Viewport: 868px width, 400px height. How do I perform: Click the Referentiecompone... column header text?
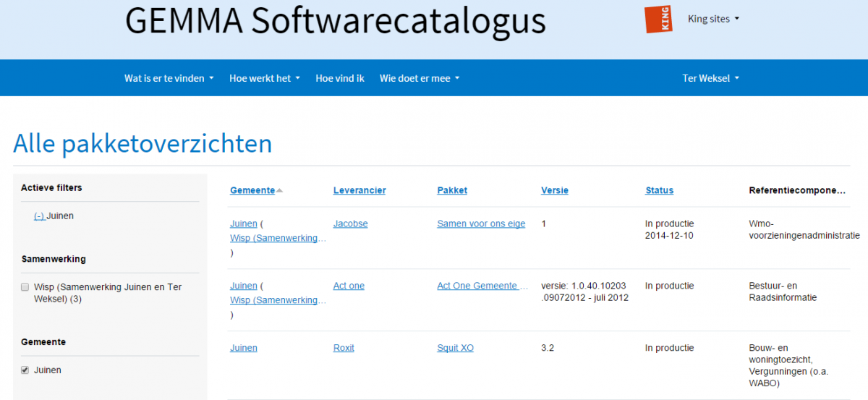[x=797, y=190]
